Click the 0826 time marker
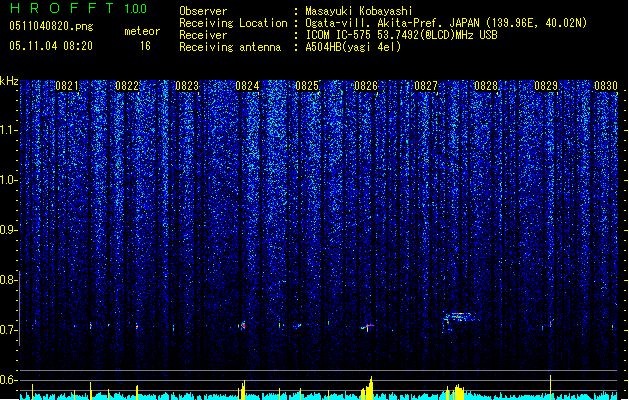This screenshot has height=400, width=629. [366, 86]
